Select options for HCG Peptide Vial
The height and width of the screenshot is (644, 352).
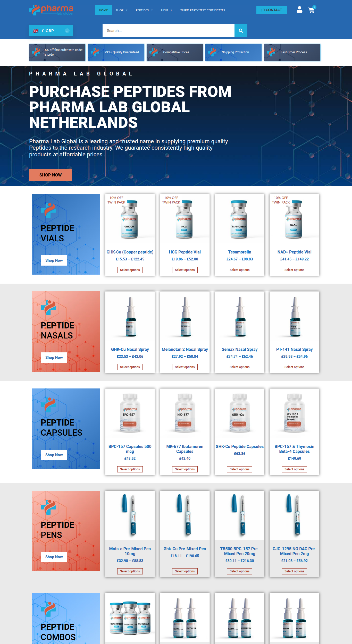185,270
